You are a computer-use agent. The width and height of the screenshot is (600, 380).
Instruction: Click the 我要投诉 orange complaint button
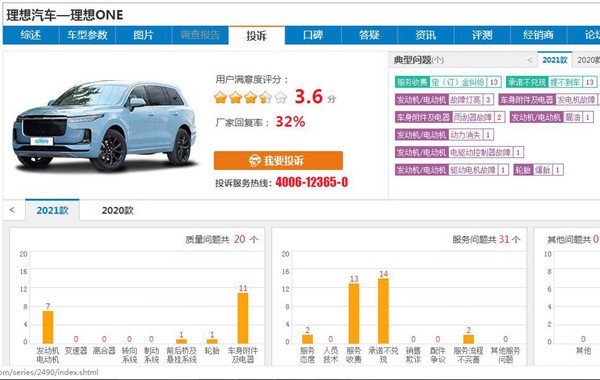(x=278, y=160)
